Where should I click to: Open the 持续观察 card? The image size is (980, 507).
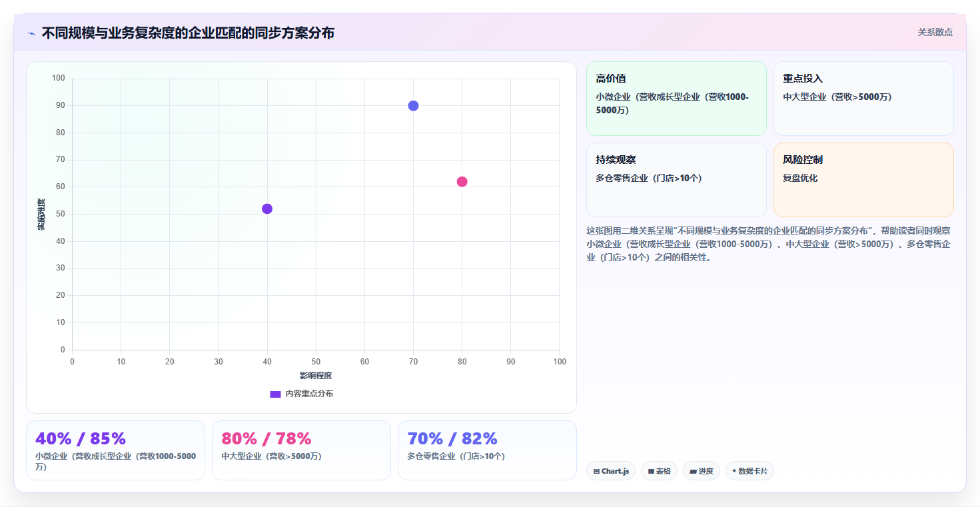pos(676,180)
